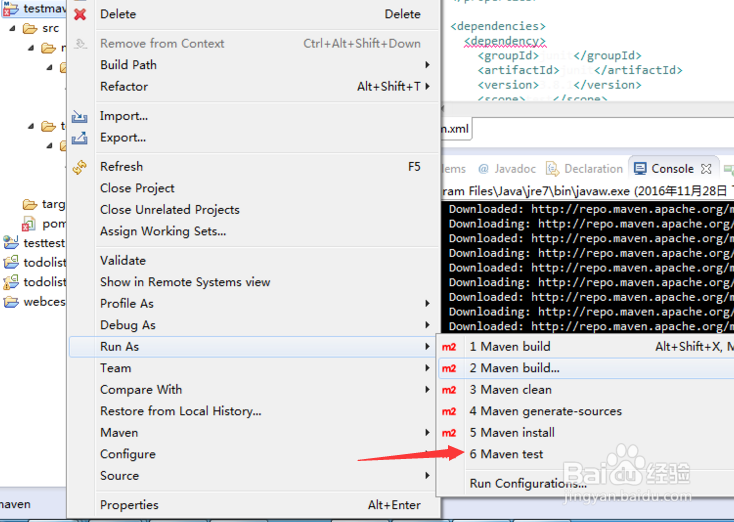Open the Source submenu arrow

(x=427, y=476)
